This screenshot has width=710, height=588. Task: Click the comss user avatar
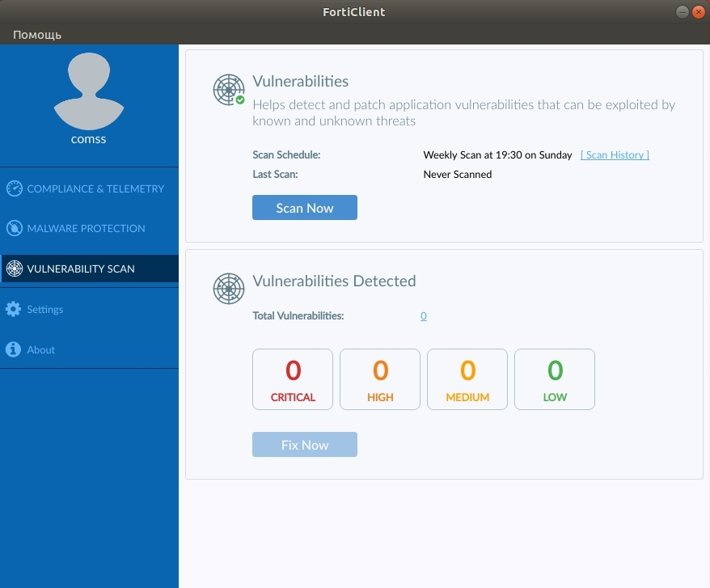pyautogui.click(x=89, y=91)
